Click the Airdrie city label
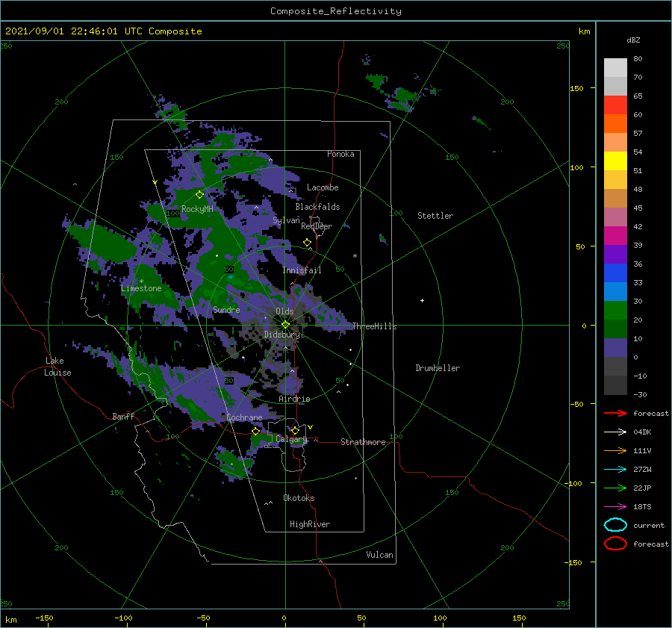The height and width of the screenshot is (628, 672). coord(294,399)
